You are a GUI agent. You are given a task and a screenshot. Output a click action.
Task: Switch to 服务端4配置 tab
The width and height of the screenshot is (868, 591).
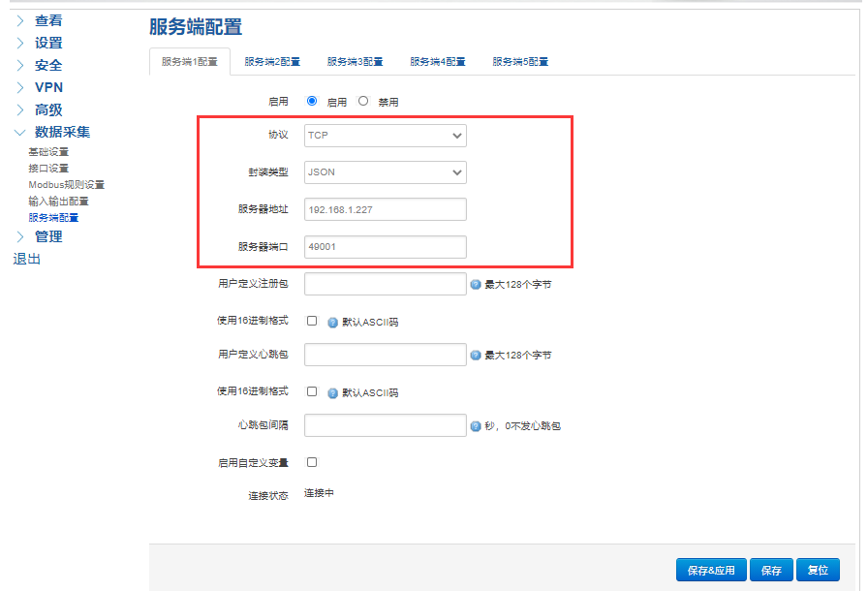point(438,61)
